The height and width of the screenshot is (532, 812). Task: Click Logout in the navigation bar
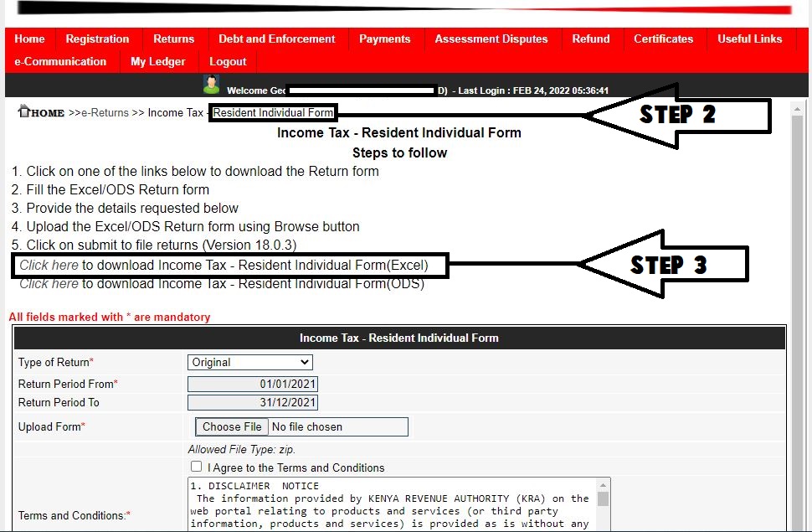point(228,62)
